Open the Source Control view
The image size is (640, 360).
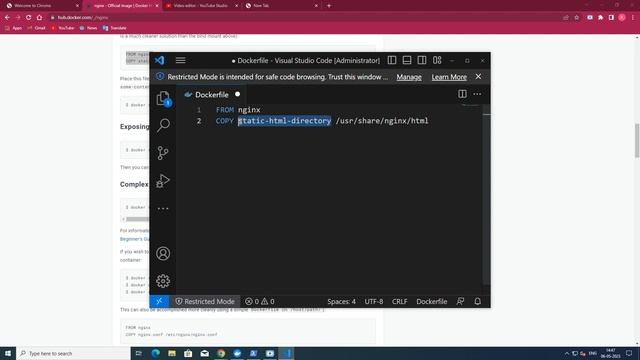(x=163, y=153)
